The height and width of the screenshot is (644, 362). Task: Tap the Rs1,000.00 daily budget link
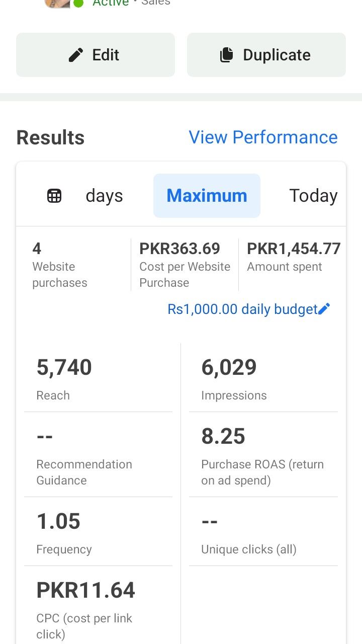coord(242,309)
